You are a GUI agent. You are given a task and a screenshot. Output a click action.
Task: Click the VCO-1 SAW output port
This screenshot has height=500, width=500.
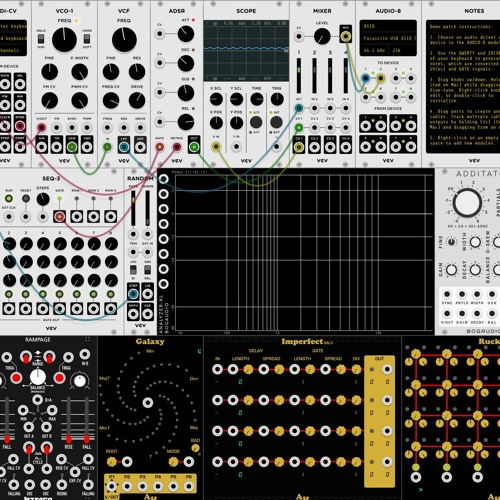click(x=72, y=147)
